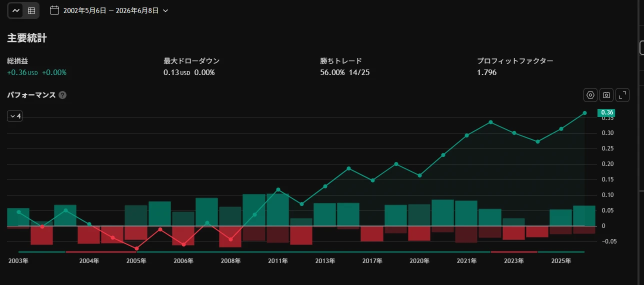Click 2008年 axis label
Screen dimensions: 644x285
click(230, 261)
